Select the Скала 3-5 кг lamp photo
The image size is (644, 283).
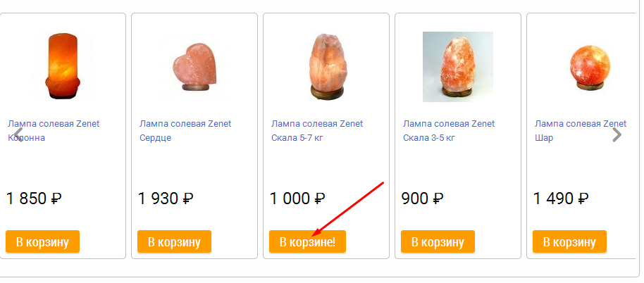click(458, 67)
